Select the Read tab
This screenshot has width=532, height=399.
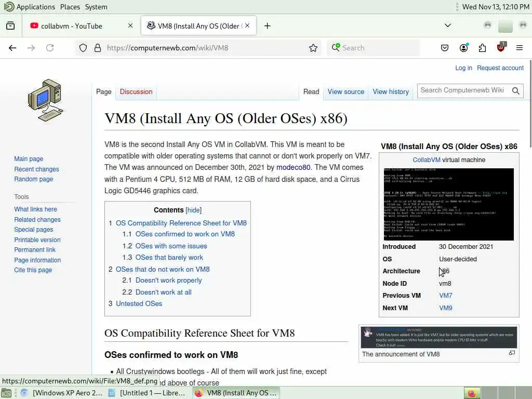click(311, 91)
